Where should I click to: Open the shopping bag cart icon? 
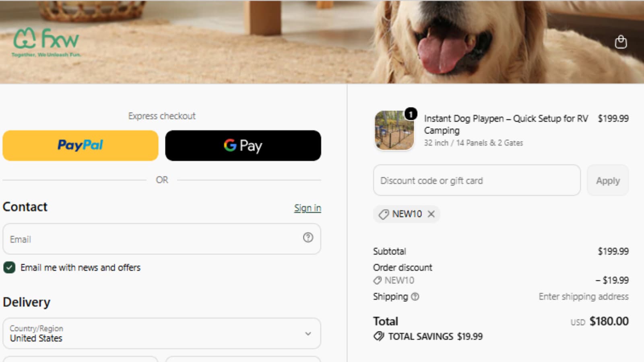621,42
